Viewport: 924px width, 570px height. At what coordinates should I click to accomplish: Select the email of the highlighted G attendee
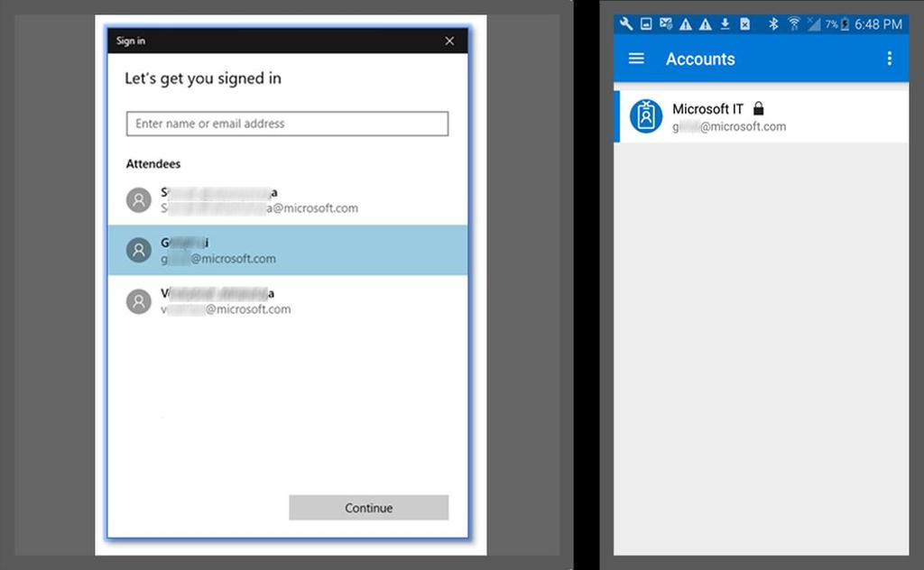218,259
